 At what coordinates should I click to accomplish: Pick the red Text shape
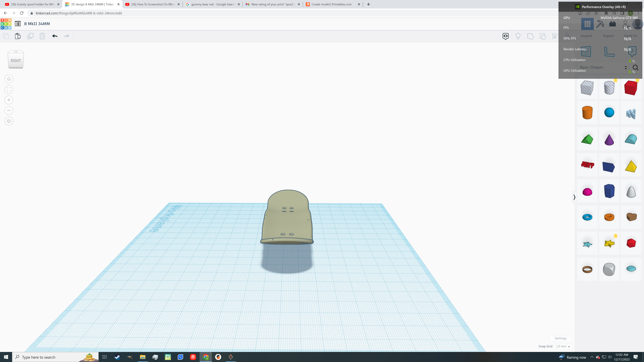tap(587, 165)
